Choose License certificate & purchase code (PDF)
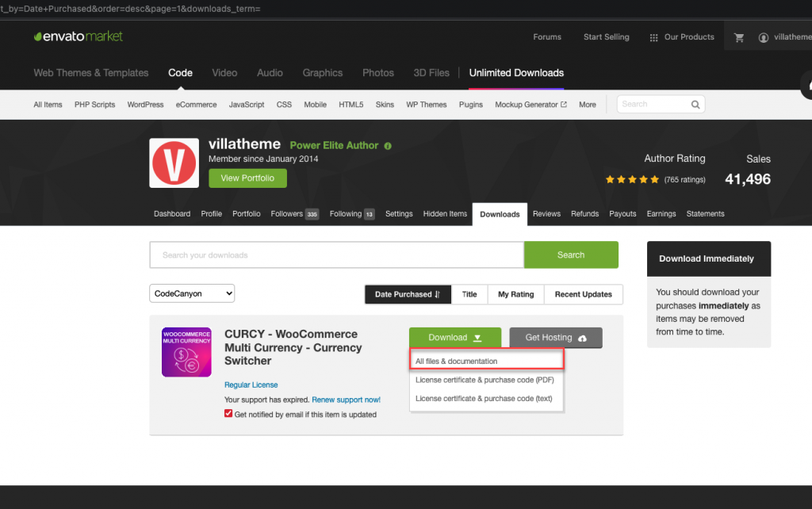The image size is (812, 509). [485, 380]
